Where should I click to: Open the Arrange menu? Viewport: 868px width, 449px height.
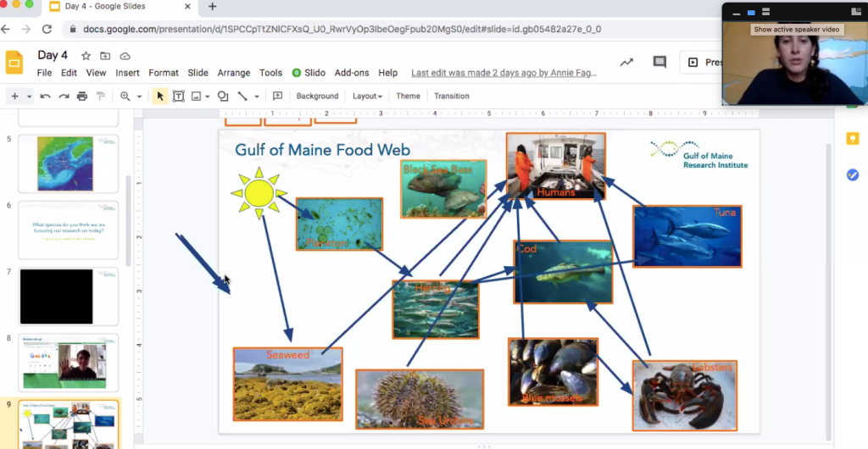point(234,73)
